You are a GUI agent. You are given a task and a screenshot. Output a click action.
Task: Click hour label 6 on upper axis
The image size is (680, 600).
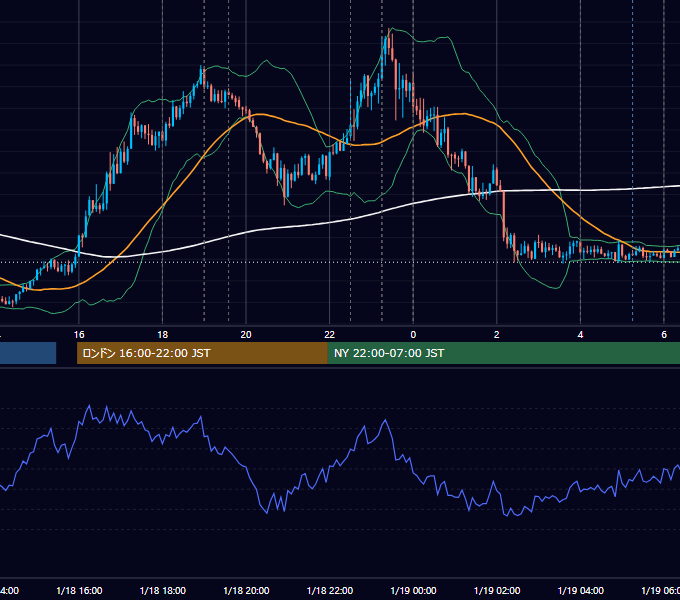(664, 335)
